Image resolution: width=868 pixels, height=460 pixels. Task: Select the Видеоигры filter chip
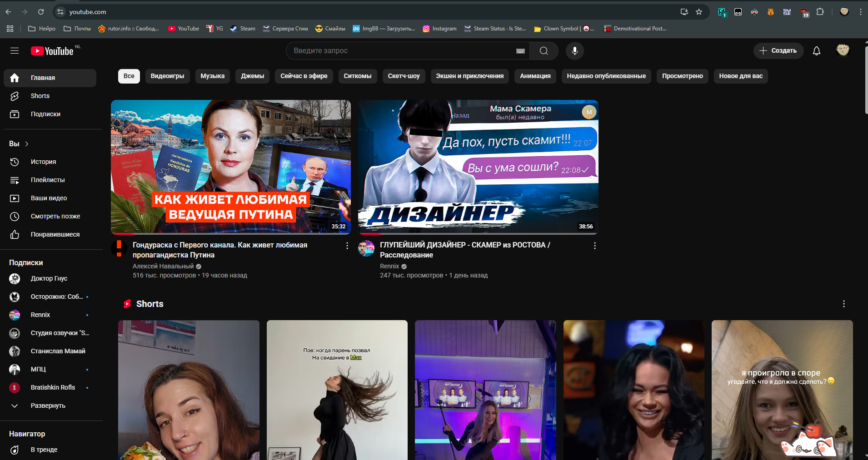tap(167, 76)
